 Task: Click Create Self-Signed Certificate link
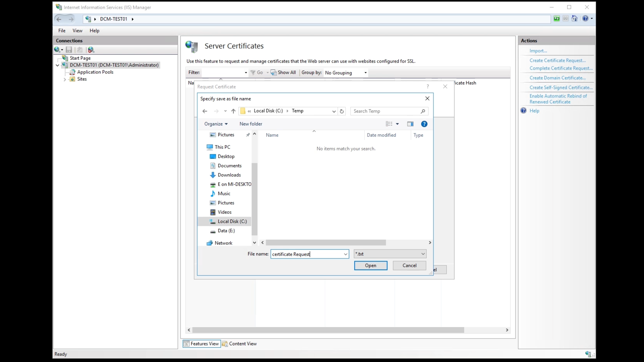coord(561,87)
